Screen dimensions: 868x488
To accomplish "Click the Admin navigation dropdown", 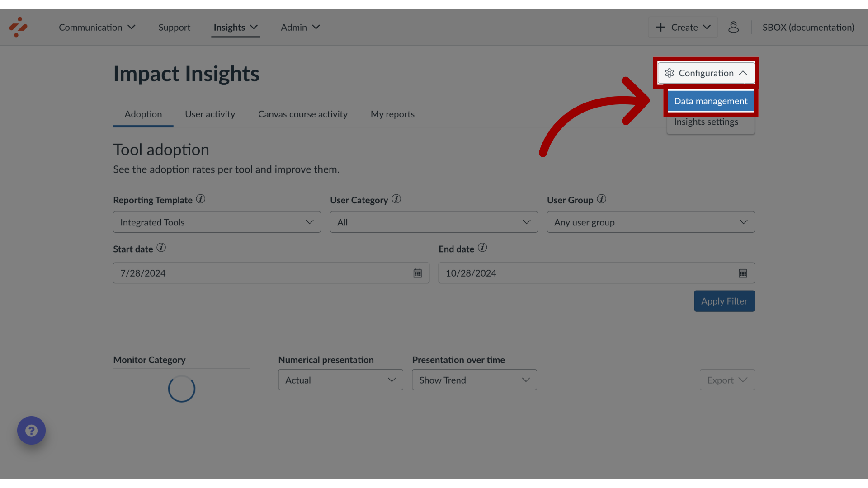I will click(300, 27).
